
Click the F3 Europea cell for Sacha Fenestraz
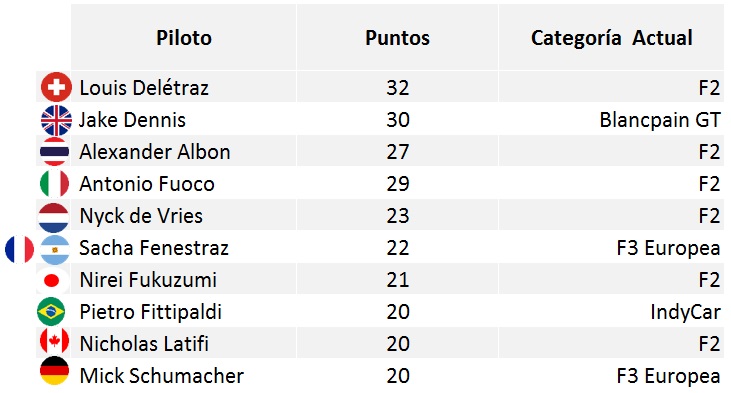[x=611, y=247]
